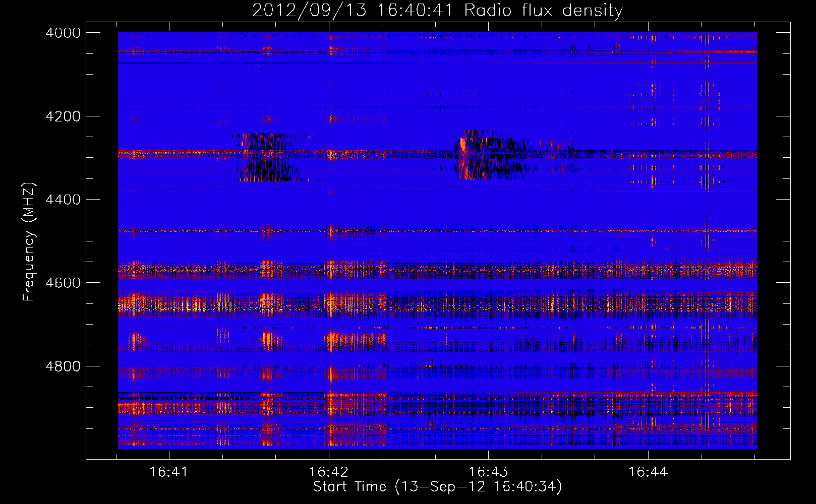
Task: Click the 4000 frequency tick label
Action: click(x=63, y=33)
